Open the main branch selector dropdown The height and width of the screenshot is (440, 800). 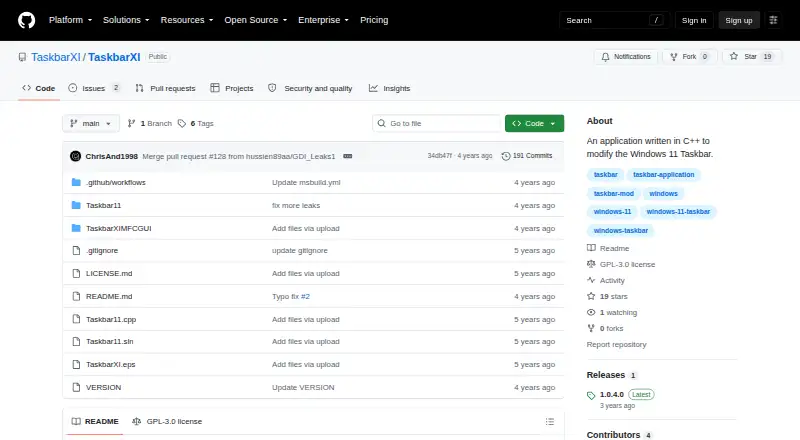pos(91,124)
